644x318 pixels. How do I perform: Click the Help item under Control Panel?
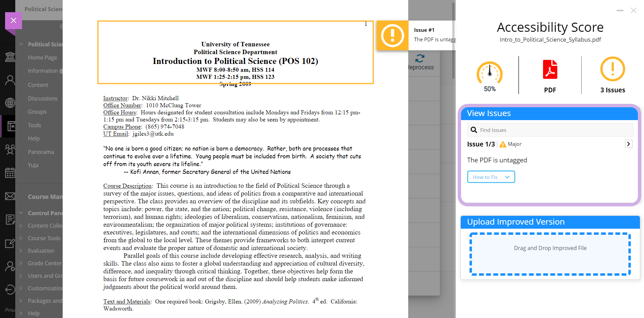coord(34,313)
